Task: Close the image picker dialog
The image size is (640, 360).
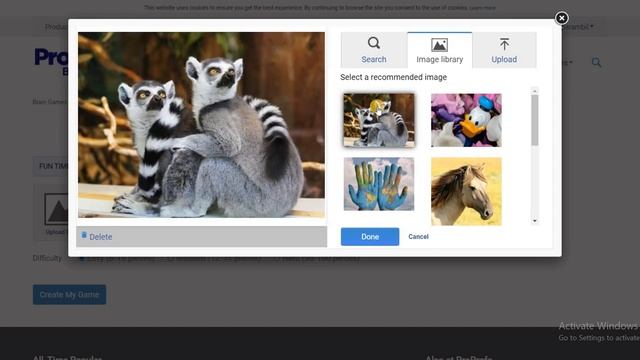Action: [x=562, y=18]
